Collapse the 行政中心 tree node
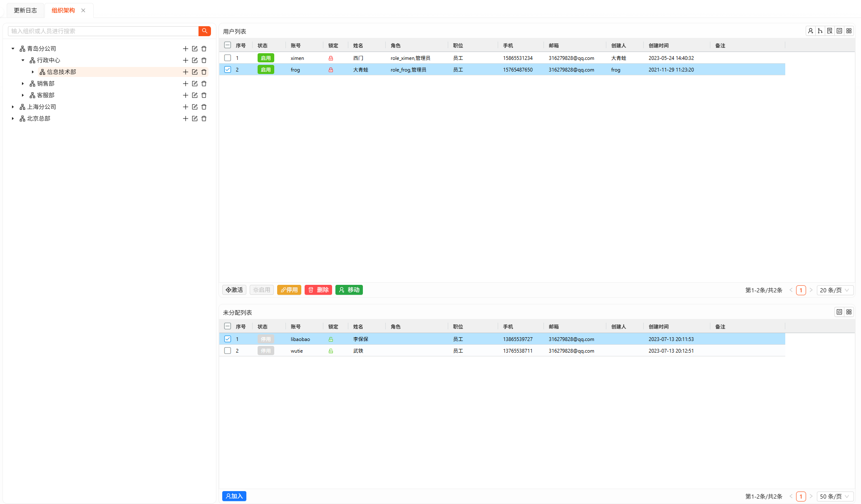 [23, 60]
